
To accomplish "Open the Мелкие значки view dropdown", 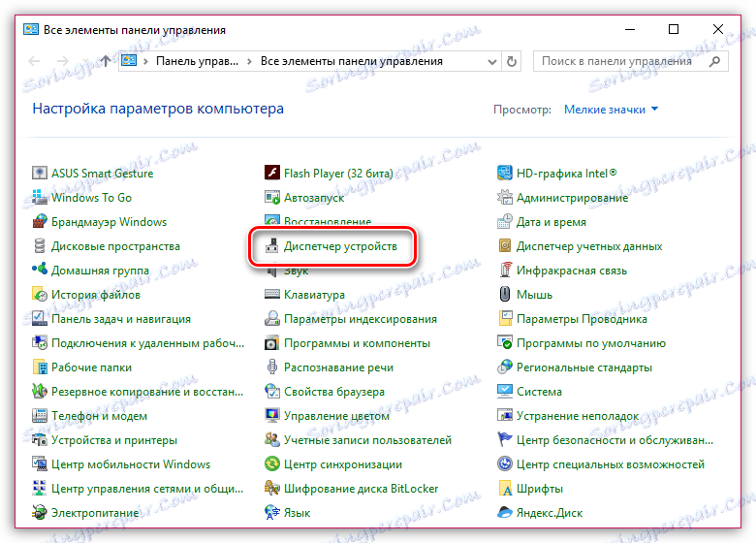I will coord(611,110).
